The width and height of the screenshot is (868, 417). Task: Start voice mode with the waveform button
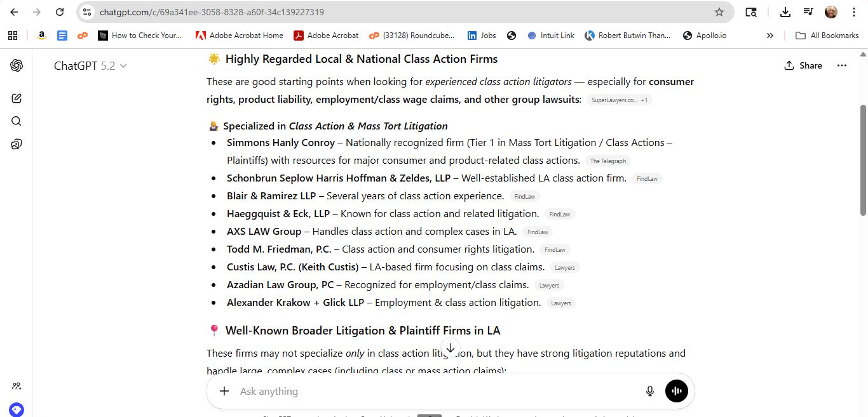(x=677, y=391)
